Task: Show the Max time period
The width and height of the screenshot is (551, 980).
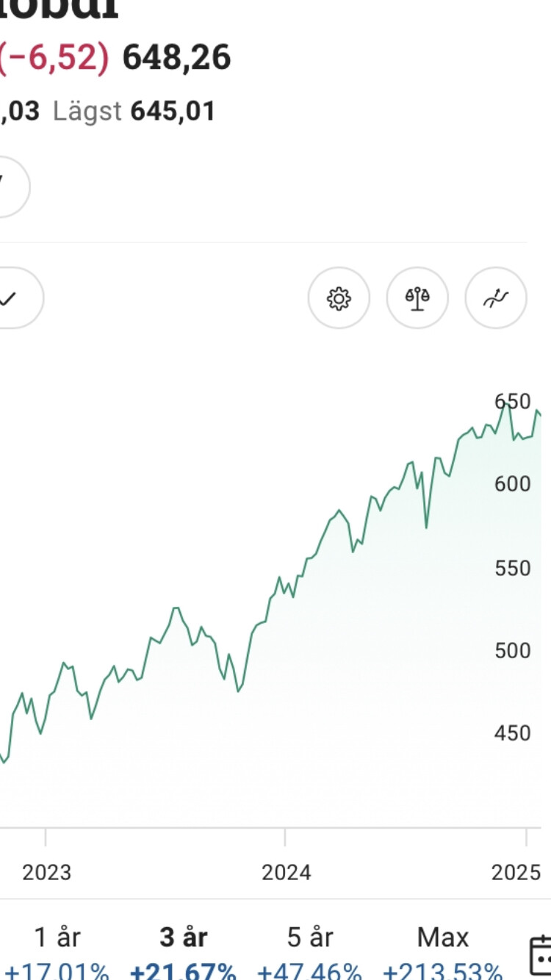Action: point(443,938)
